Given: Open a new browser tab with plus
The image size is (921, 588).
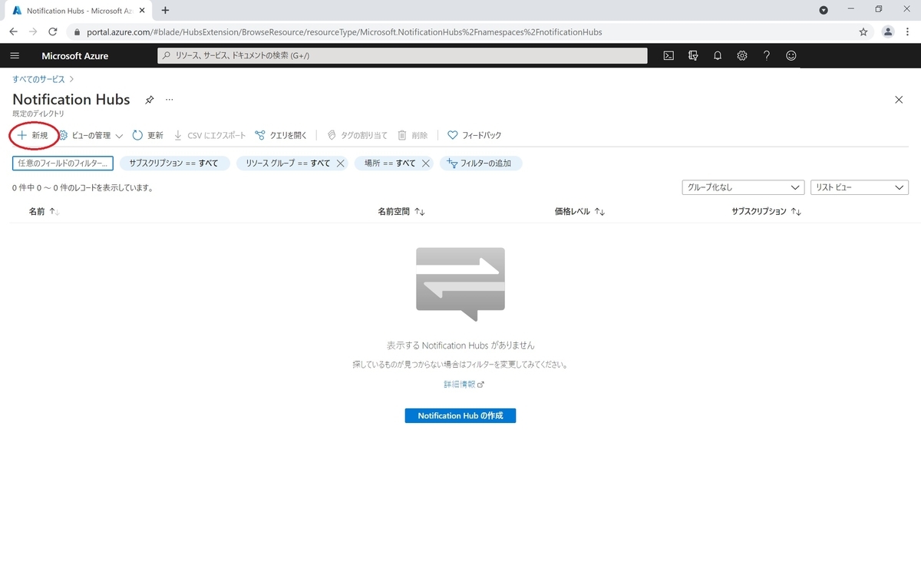Looking at the screenshot, I should (x=165, y=10).
